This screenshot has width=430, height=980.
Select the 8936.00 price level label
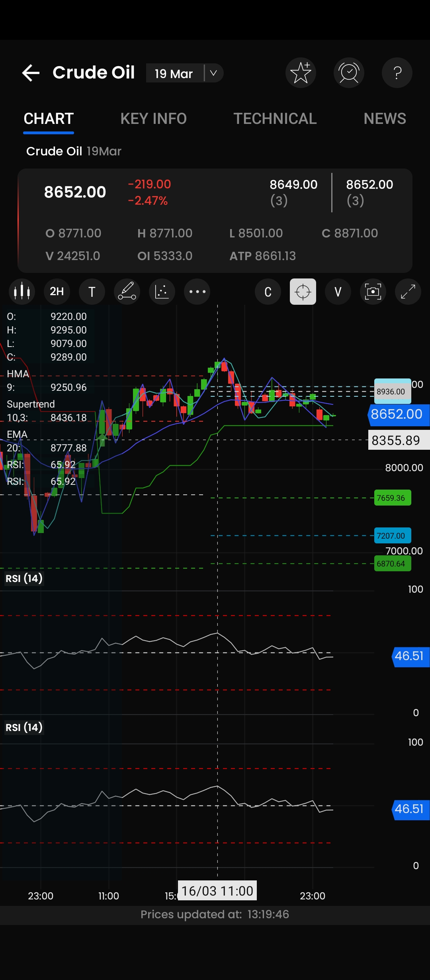[393, 391]
